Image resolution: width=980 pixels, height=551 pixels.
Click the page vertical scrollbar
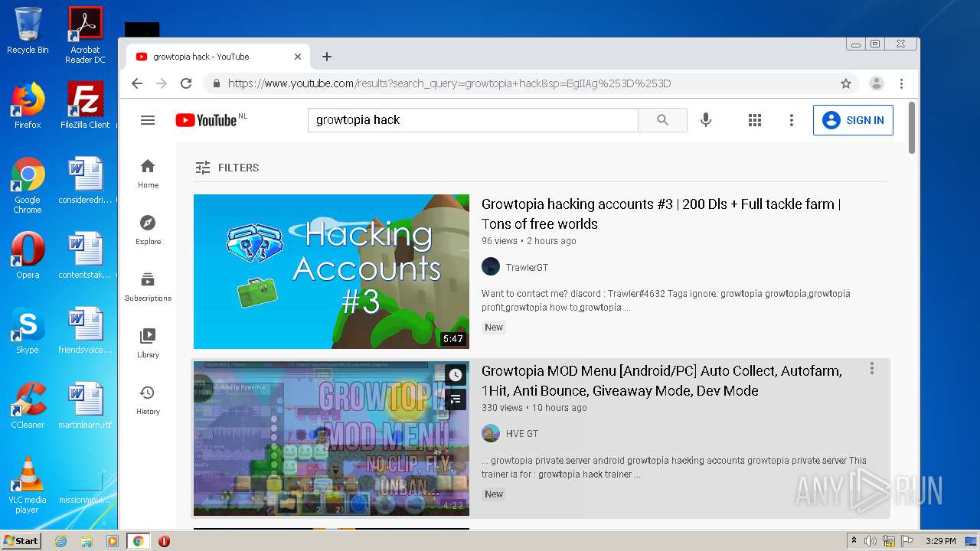tap(911, 127)
